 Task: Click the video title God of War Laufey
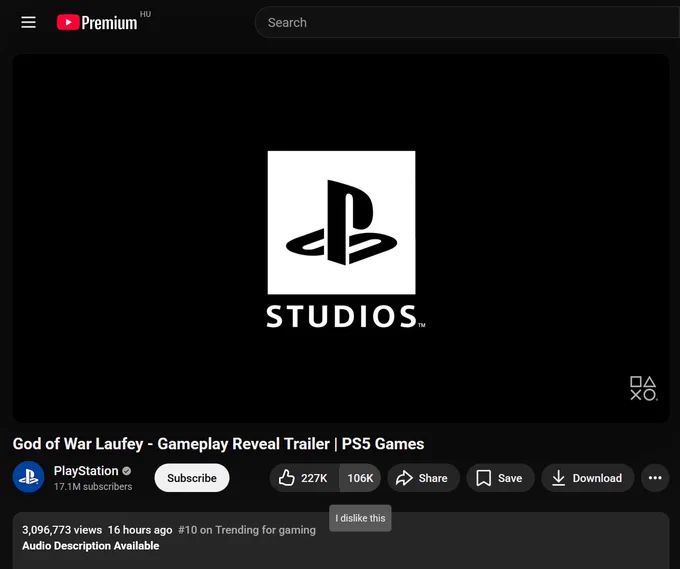tap(218, 444)
